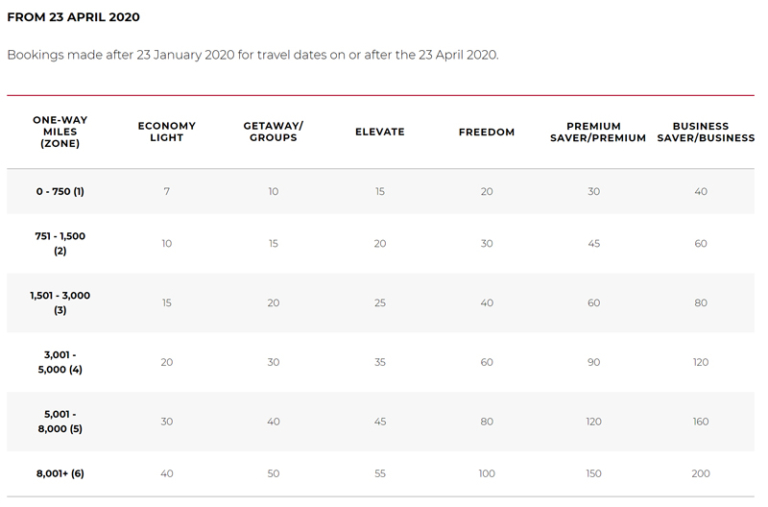Click the bookings made after 23 January note

point(252,54)
